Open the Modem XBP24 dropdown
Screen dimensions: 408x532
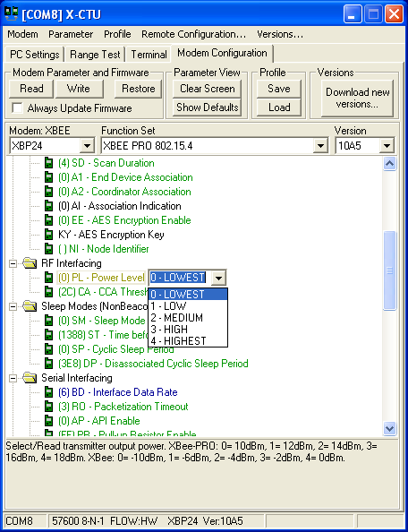point(88,146)
